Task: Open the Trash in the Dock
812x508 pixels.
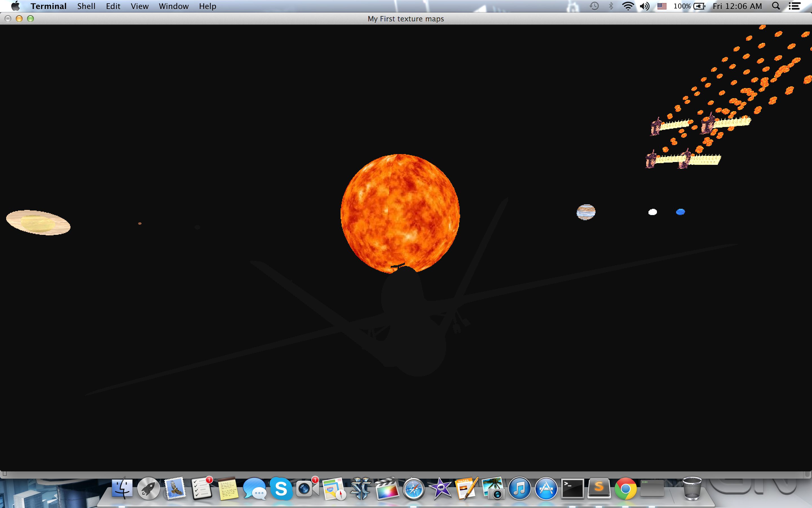Action: (x=692, y=488)
